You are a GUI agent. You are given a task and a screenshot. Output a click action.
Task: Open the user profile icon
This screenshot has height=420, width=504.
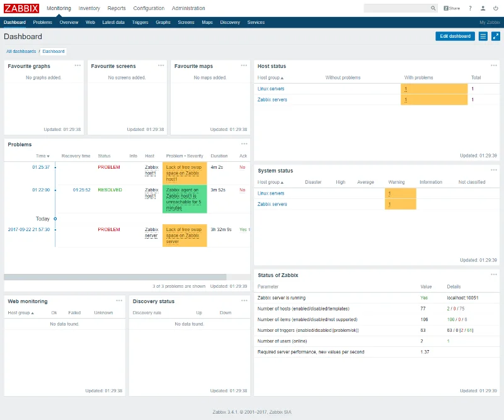[483, 8]
